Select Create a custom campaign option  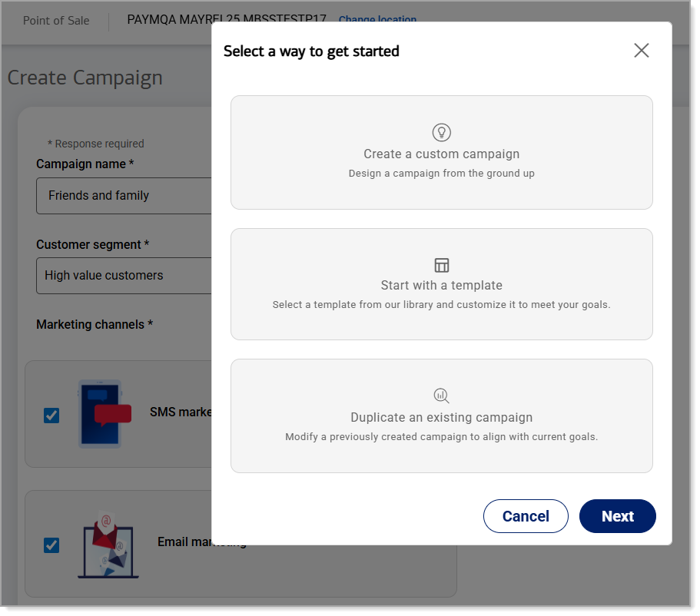pyautogui.click(x=441, y=153)
